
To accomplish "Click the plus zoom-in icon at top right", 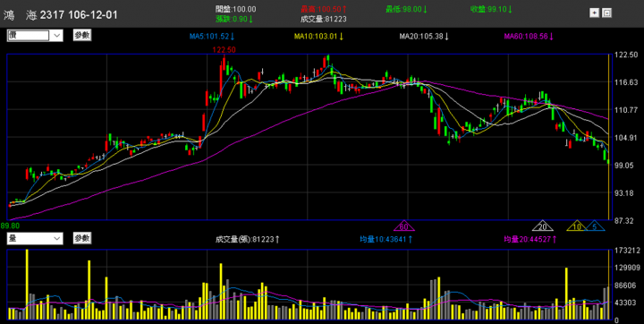I will click(x=594, y=13).
